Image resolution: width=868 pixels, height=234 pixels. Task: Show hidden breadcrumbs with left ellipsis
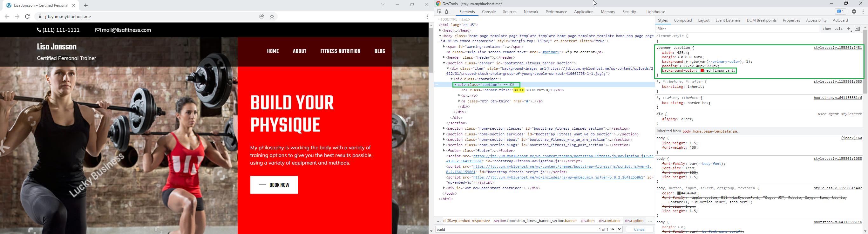pos(438,221)
